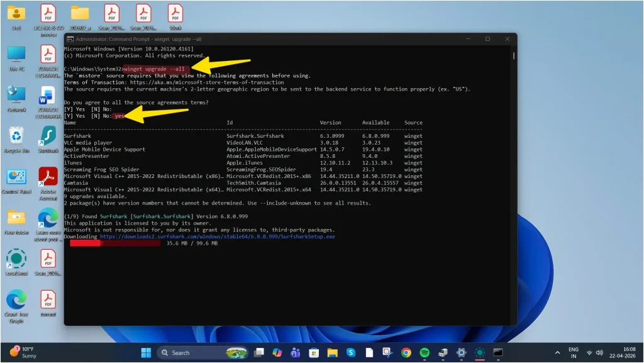Open the LIGERIA & CO Invoice PDF
Screen dimensions: 644x363
point(48,21)
